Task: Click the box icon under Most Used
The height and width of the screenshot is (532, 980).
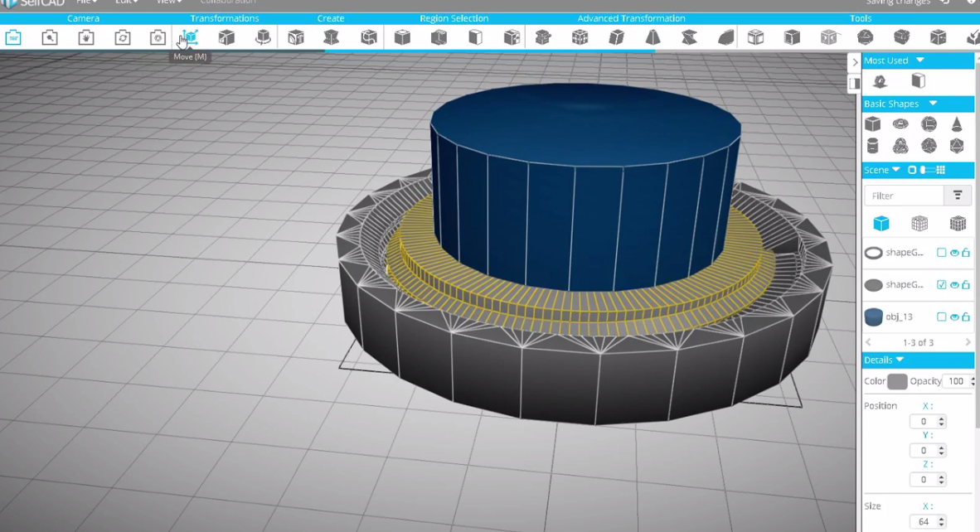Action: coord(918,80)
